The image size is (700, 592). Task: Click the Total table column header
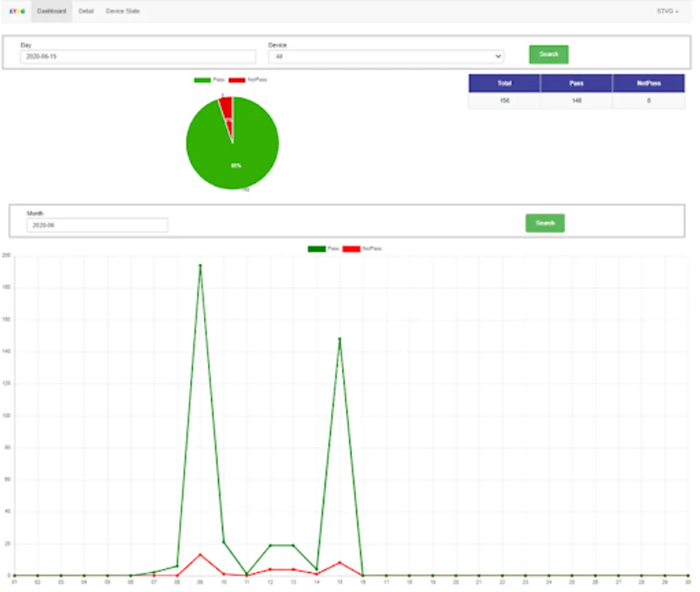point(505,83)
